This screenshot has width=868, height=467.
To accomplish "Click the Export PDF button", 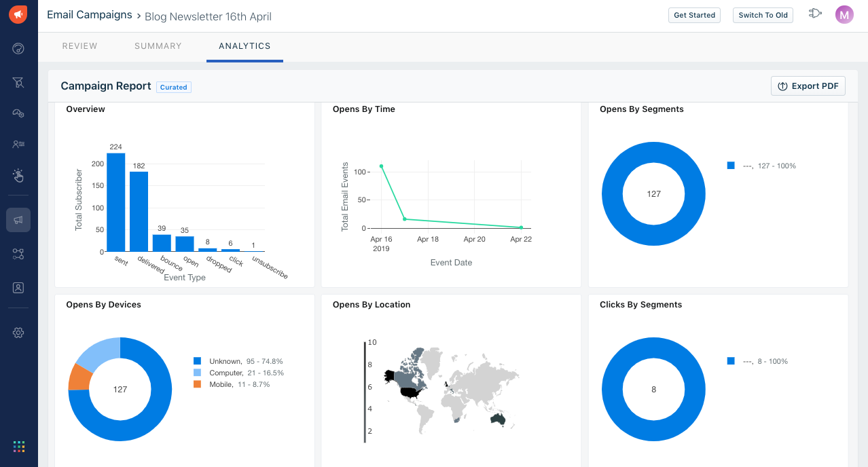I will (x=808, y=86).
